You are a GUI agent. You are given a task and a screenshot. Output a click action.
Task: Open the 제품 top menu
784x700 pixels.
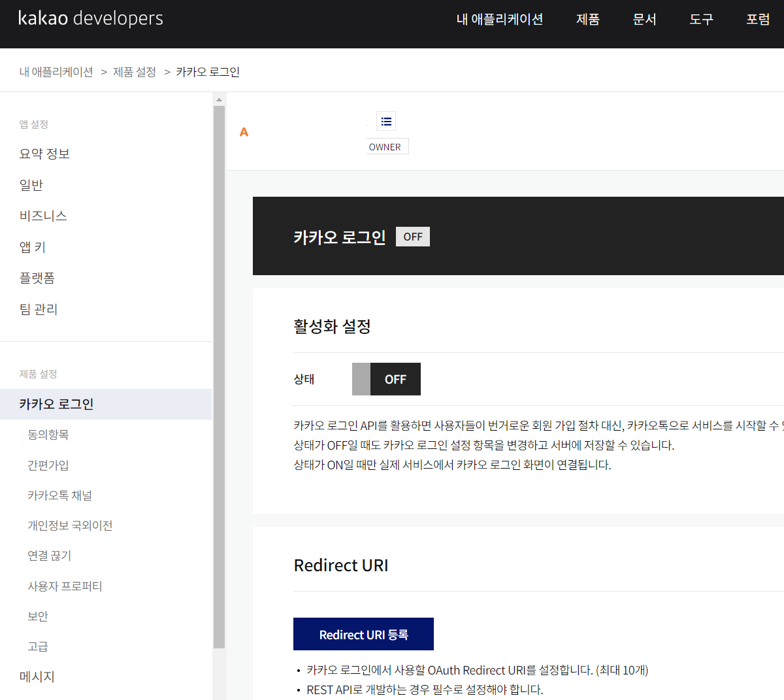click(588, 20)
